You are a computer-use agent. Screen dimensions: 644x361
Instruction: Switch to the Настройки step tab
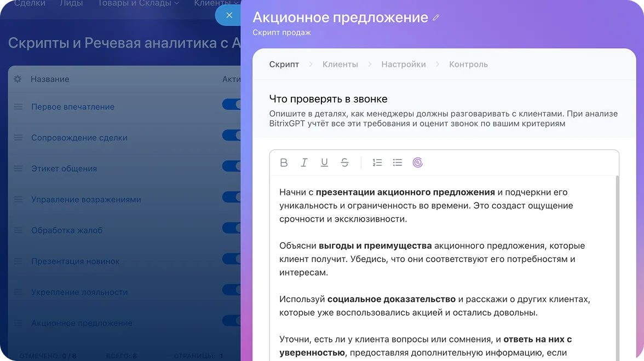click(x=403, y=65)
